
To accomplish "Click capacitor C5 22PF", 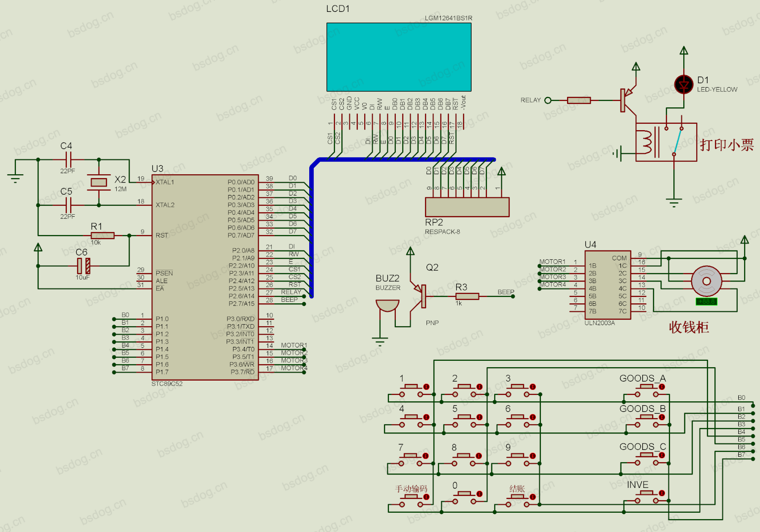I will click(x=69, y=205).
